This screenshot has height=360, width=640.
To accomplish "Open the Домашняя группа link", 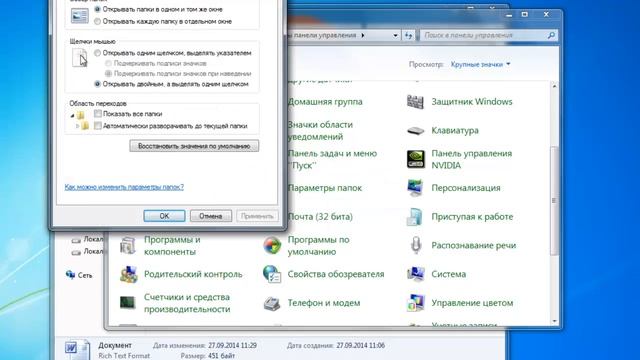I will 325,102.
